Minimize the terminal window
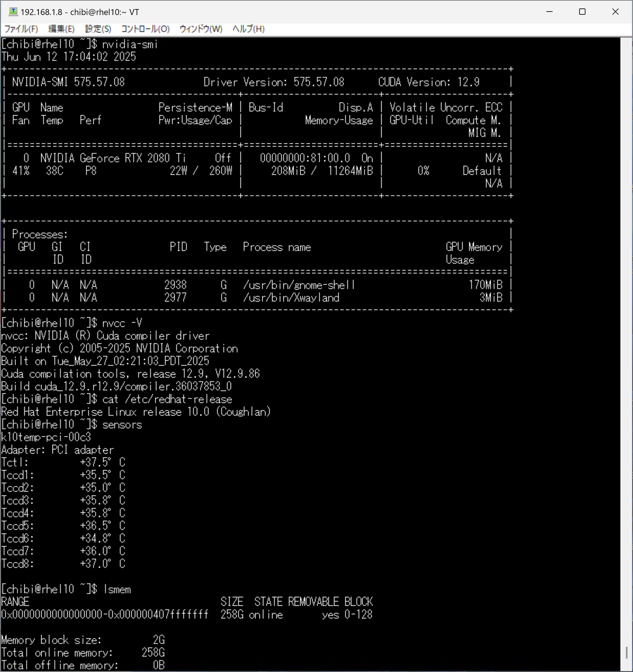The height and width of the screenshot is (672, 633). click(x=549, y=12)
